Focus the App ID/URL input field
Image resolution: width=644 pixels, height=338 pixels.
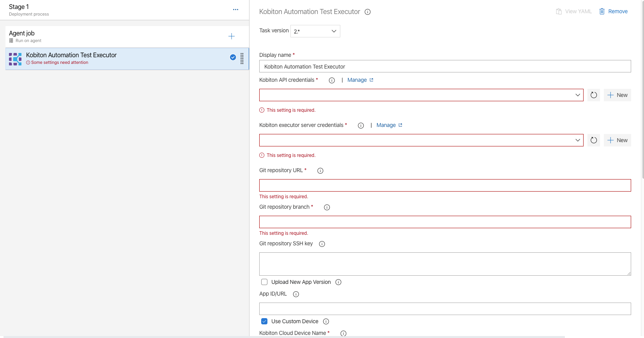click(x=445, y=309)
